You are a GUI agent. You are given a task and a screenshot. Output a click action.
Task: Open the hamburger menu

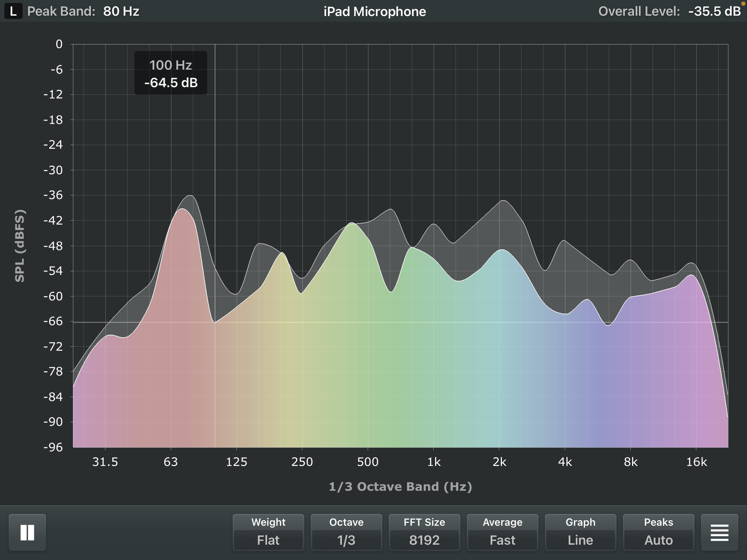719,533
